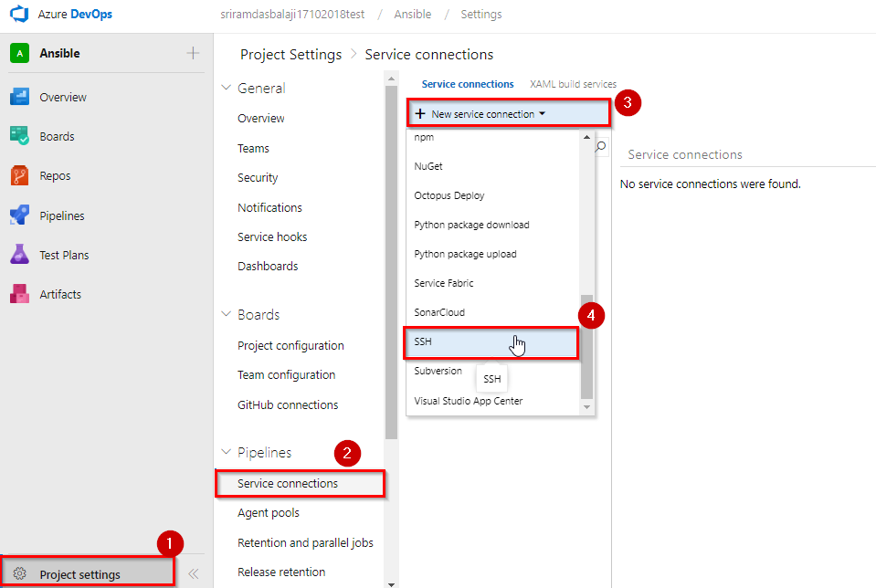Click the green Ansible project avatar
The image size is (876, 588).
[x=19, y=54]
